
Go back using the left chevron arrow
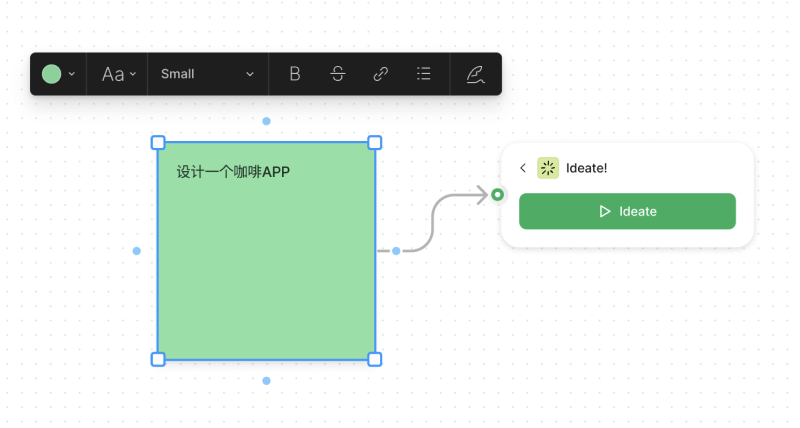[523, 168]
